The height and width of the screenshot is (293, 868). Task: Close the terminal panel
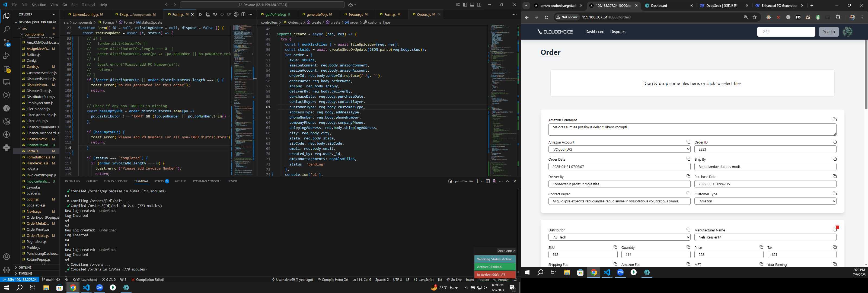[515, 181]
